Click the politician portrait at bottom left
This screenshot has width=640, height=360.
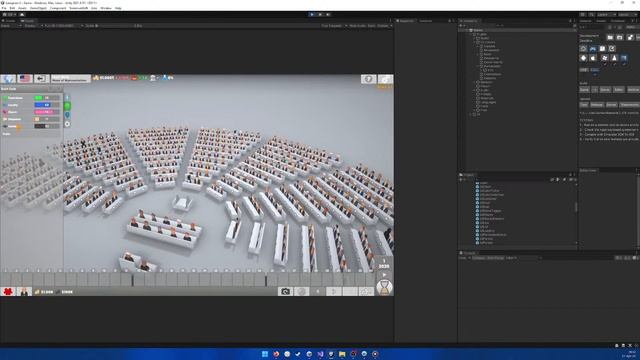(24, 291)
